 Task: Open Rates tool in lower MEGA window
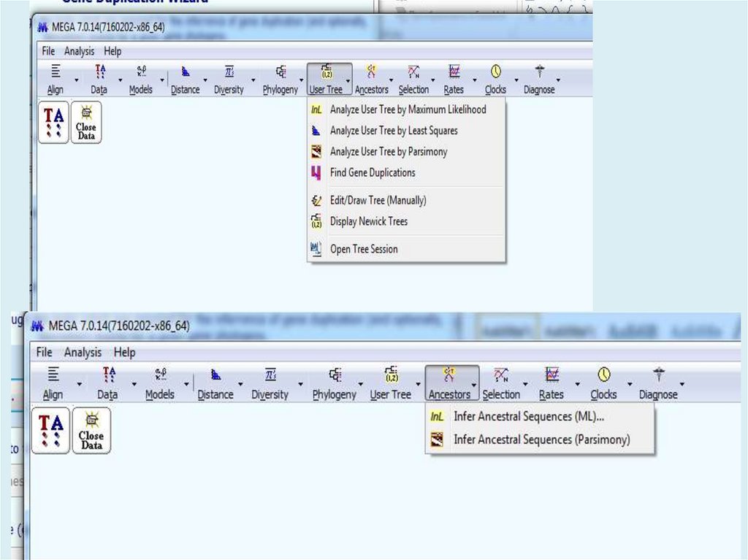pos(552,383)
